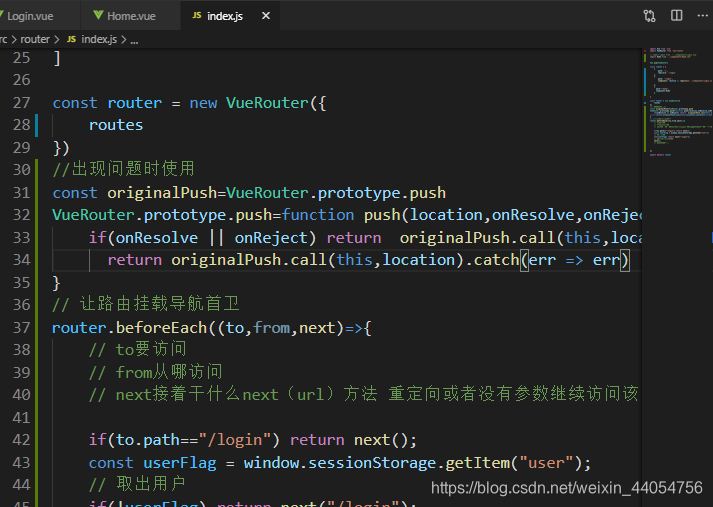This screenshot has width=713, height=507.
Task: Click the minimap code overview
Action: click(x=678, y=102)
